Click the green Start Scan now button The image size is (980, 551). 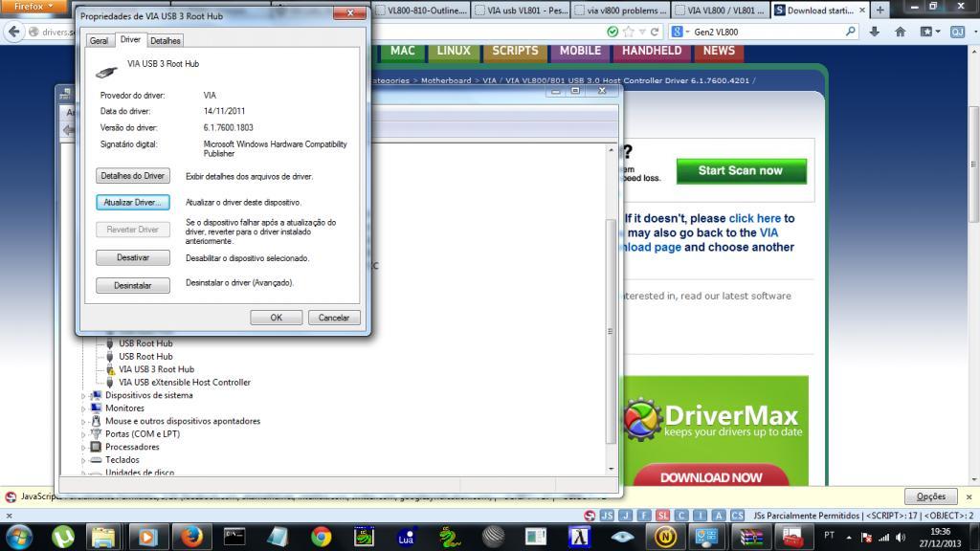[742, 170]
